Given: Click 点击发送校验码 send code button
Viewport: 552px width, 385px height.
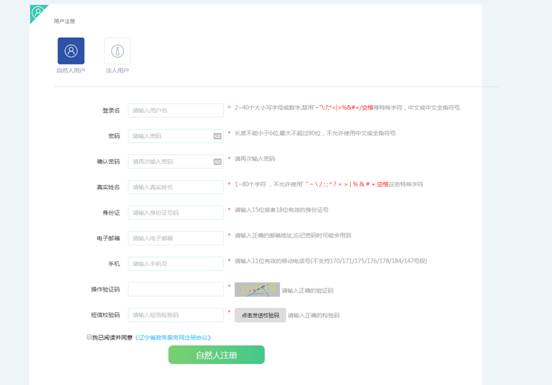Looking at the screenshot, I should click(x=260, y=315).
